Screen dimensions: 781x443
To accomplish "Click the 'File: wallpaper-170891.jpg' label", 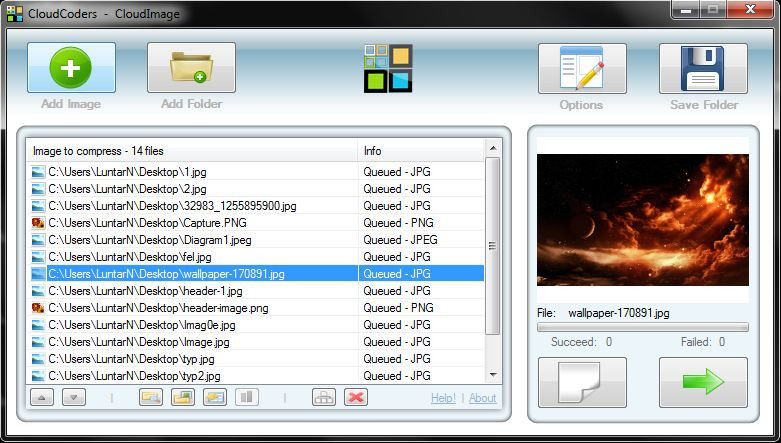I will click(603, 313).
